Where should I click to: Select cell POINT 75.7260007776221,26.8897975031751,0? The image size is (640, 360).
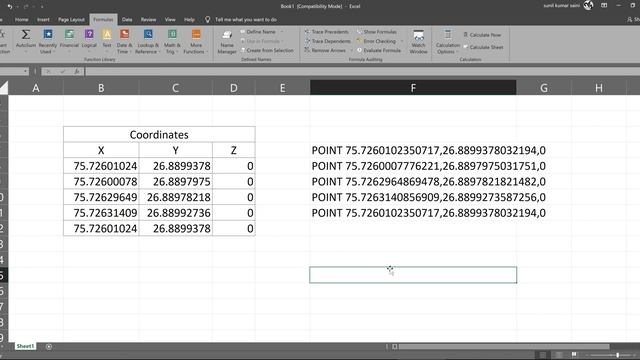coord(413,166)
